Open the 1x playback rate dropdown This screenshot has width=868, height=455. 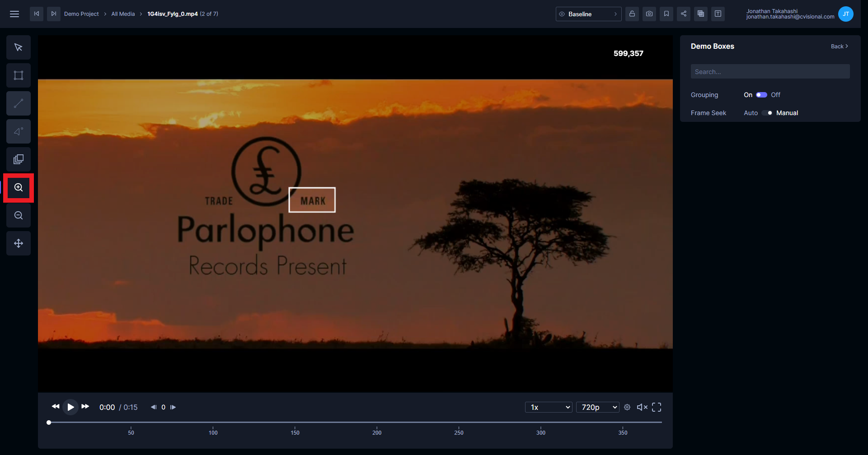[549, 407]
